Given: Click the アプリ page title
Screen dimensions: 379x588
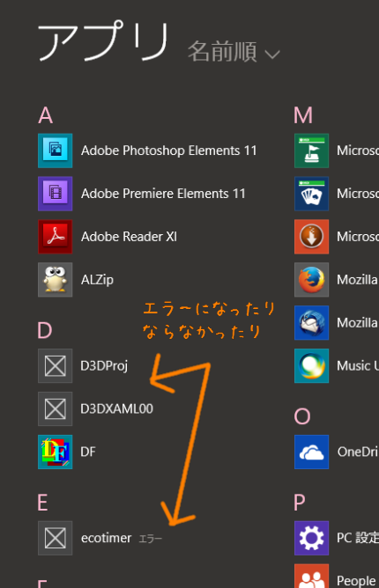Looking at the screenshot, I should [x=104, y=41].
